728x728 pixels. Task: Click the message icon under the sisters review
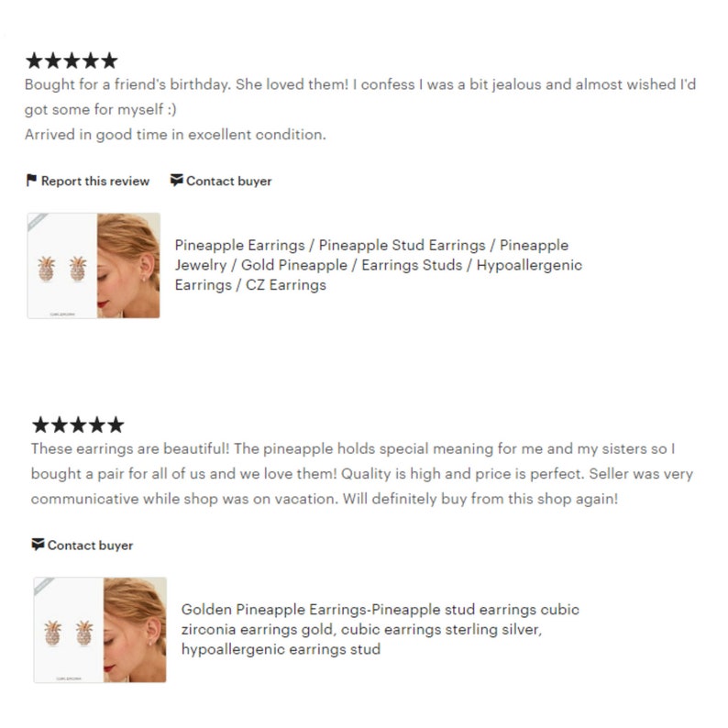[38, 544]
